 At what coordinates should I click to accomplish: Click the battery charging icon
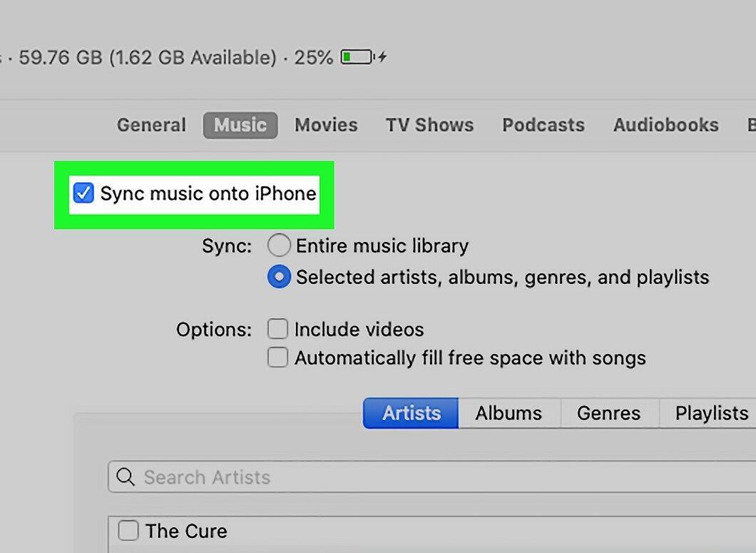[x=364, y=57]
